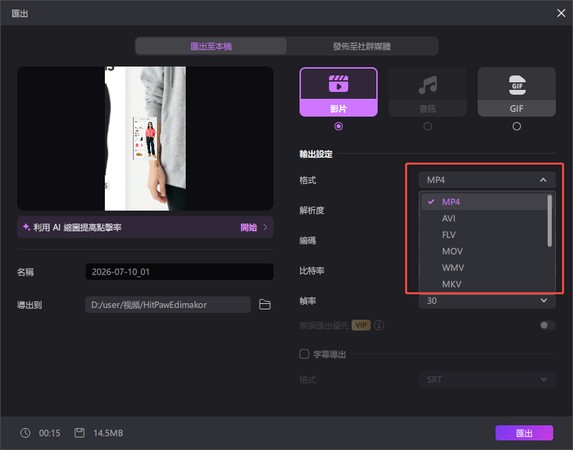Choose AVI in the format list
The height and width of the screenshot is (450, 573).
point(484,218)
